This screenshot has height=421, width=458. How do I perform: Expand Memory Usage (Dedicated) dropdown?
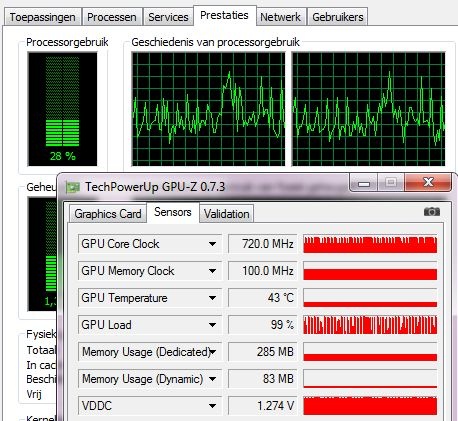(x=213, y=352)
